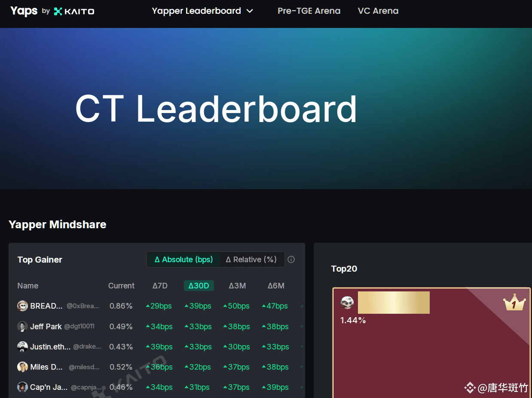
Task: Click Justin.eth's 30bps Δ3M value
Action: point(236,346)
